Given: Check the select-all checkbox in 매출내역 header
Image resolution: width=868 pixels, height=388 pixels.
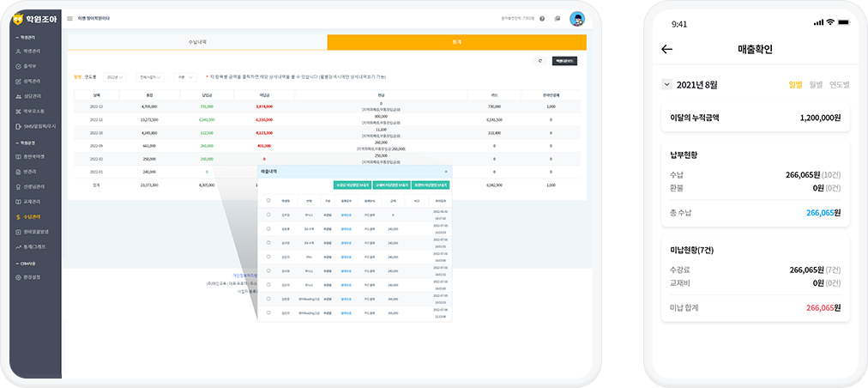Looking at the screenshot, I should click(x=268, y=201).
